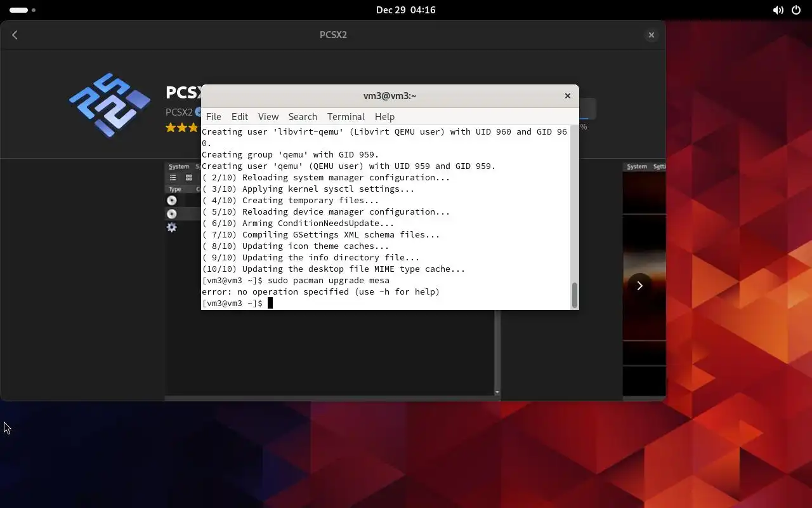The height and width of the screenshot is (508, 812).
Task: Open the volume indicator in the top bar
Action: tap(778, 10)
